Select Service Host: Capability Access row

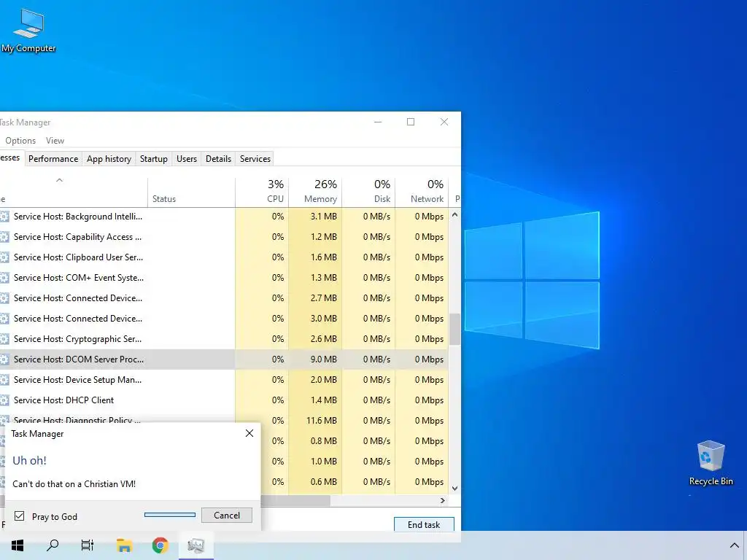pos(224,237)
